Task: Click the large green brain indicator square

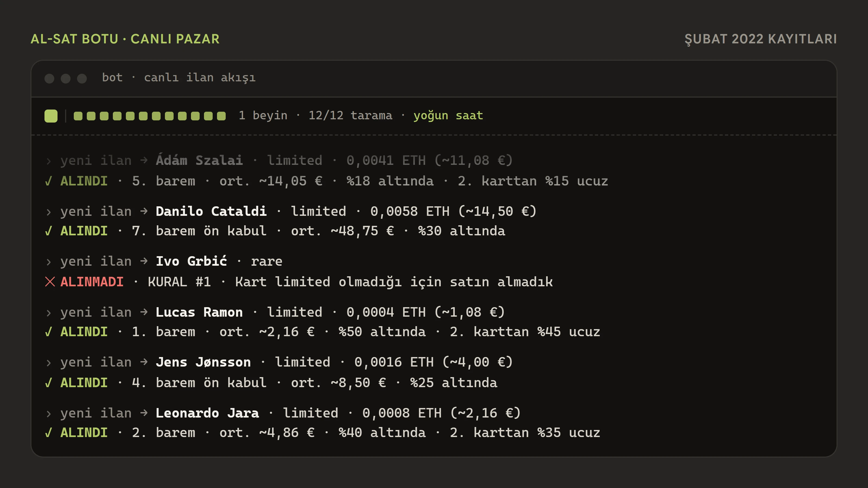Action: (x=51, y=116)
